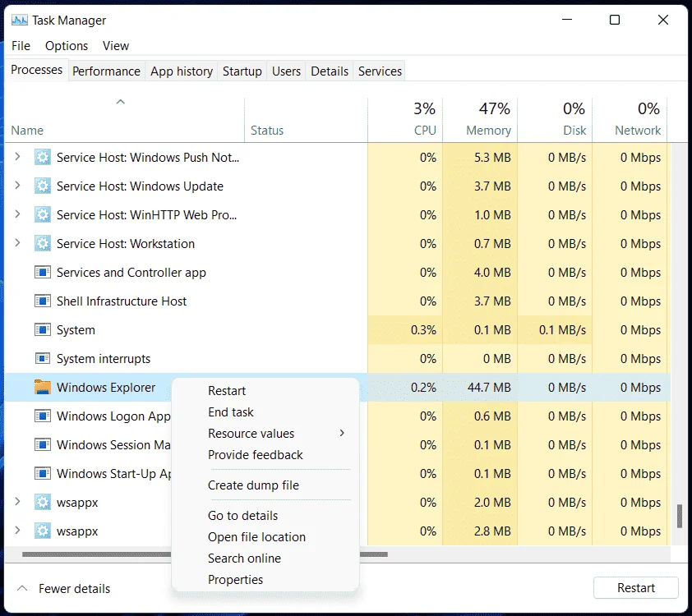Switch to the Users tab
Image resolution: width=692 pixels, height=616 pixels.
click(x=286, y=71)
